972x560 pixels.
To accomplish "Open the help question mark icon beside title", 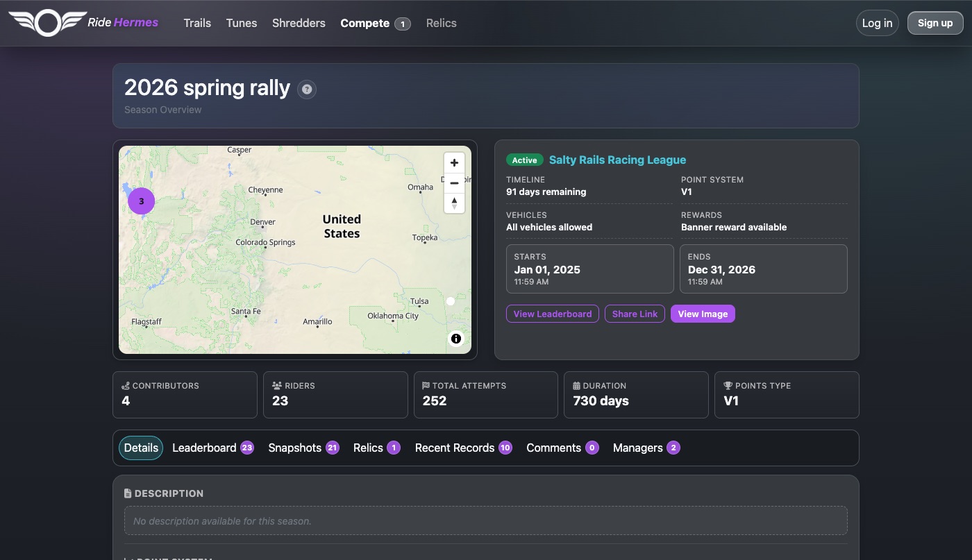I will coord(307,90).
